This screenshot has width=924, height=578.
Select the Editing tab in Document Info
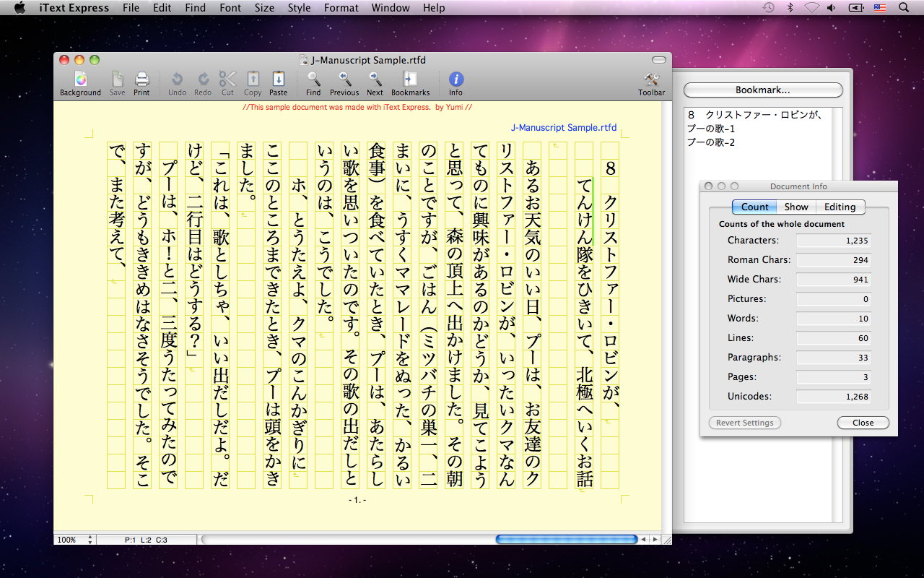click(840, 207)
